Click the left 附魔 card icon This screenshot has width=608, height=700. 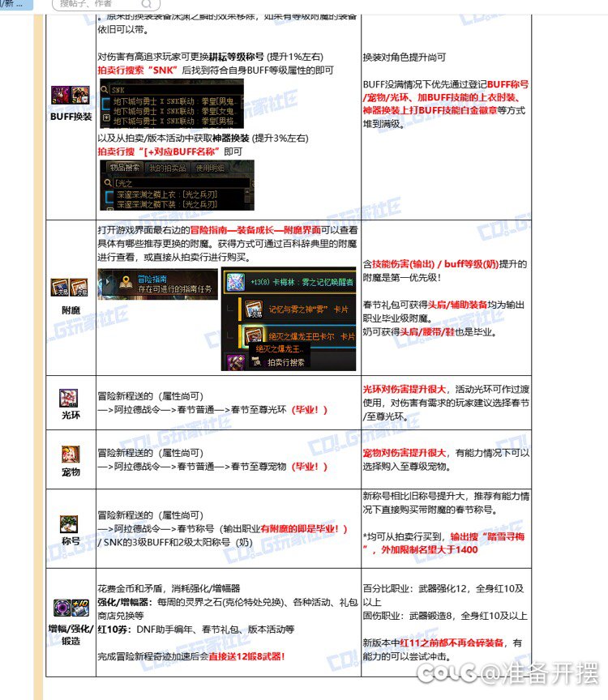pos(60,287)
